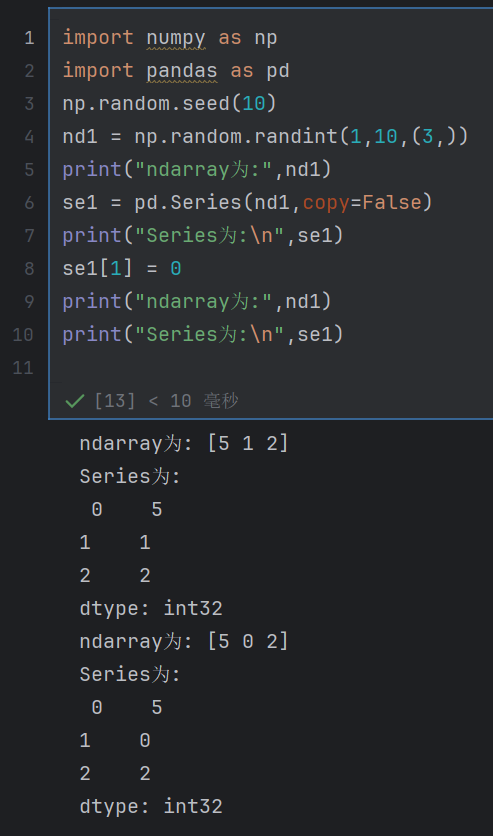Click last print Series statement on line 10

point(203,335)
